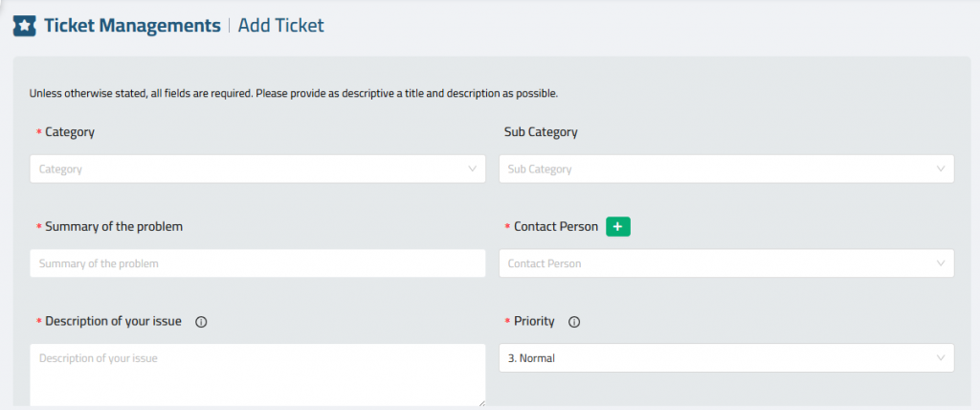This screenshot has height=410, width=980.
Task: Click the Ticket Managements heading link
Action: pos(132,26)
